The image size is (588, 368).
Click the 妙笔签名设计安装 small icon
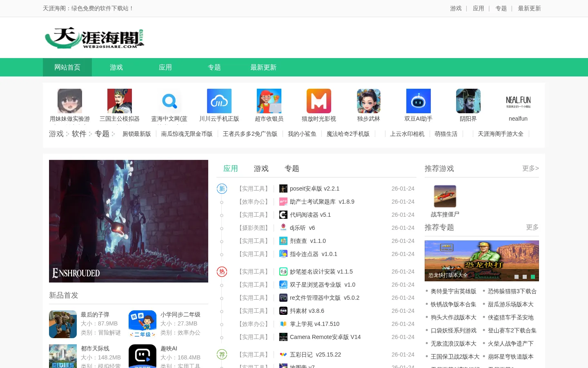(283, 272)
